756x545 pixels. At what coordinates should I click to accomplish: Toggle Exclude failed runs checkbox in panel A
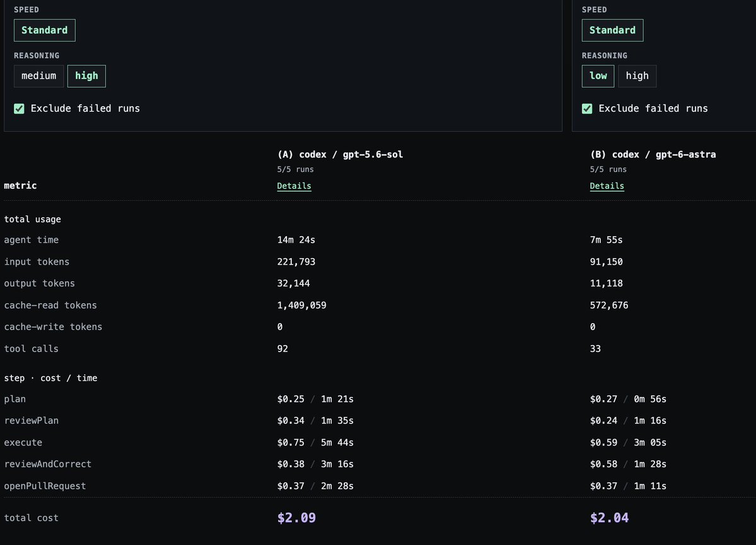pyautogui.click(x=20, y=109)
